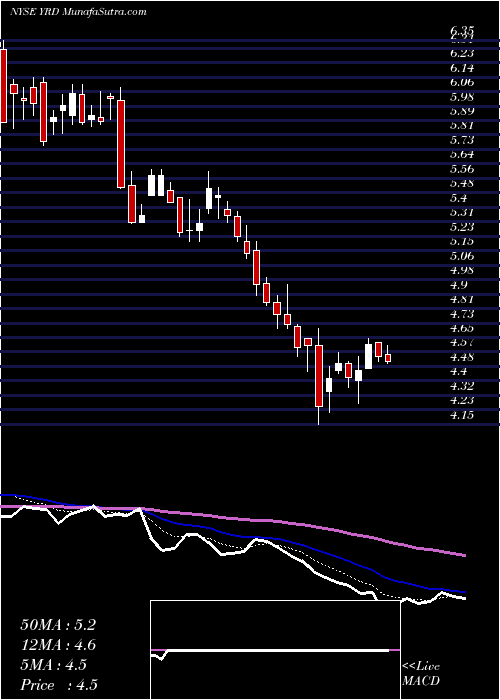Click the 5.31 price axis label
The image size is (500, 700).
click(462, 212)
